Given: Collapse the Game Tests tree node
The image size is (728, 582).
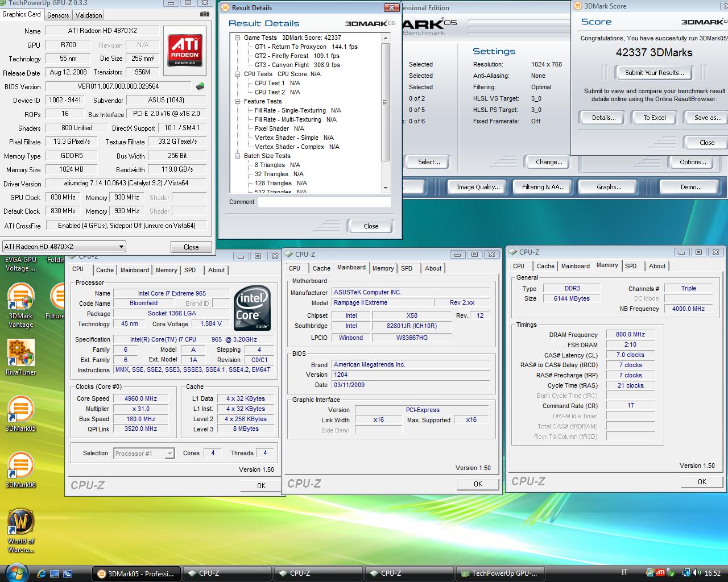Looking at the screenshot, I should tap(238, 38).
